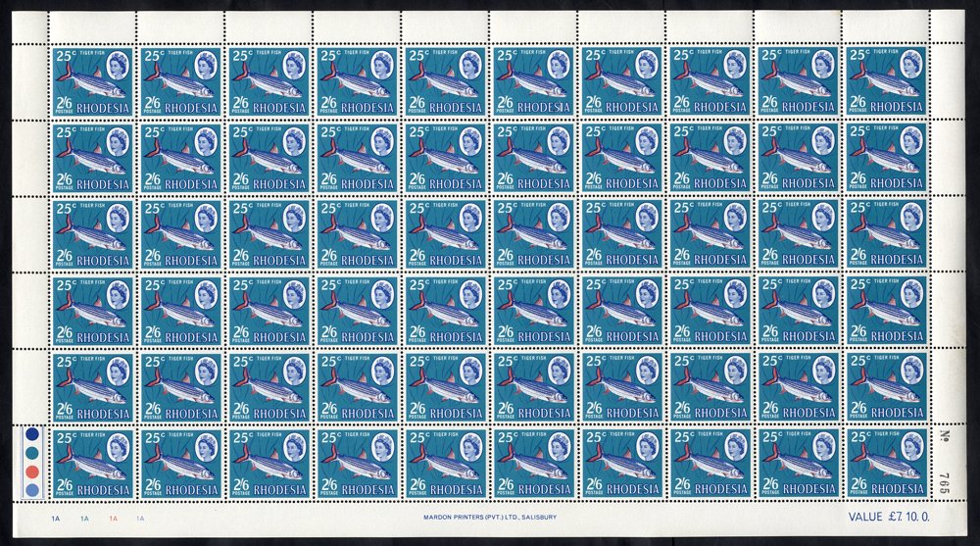
Task: Click the teal colour check dot
Action: click(32, 453)
